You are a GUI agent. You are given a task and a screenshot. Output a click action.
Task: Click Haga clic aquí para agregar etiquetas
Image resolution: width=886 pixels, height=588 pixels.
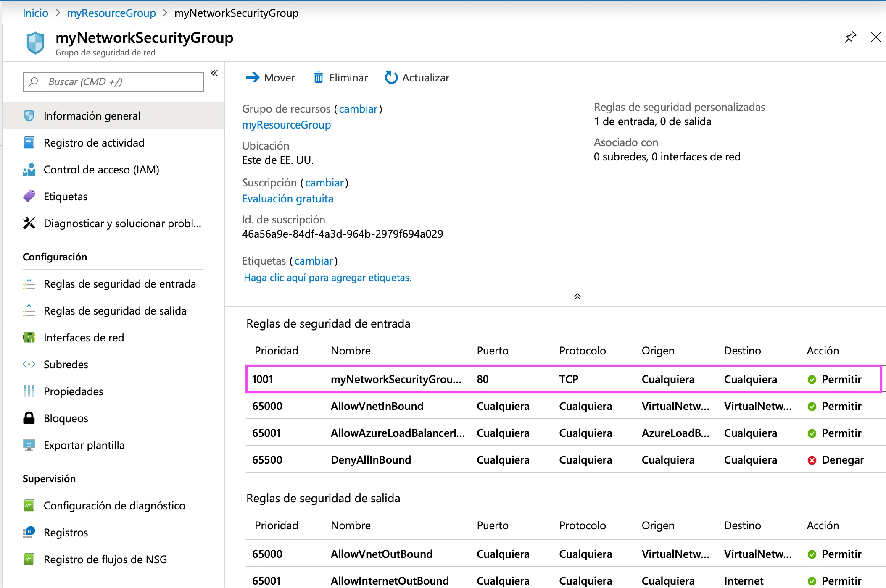pos(327,278)
